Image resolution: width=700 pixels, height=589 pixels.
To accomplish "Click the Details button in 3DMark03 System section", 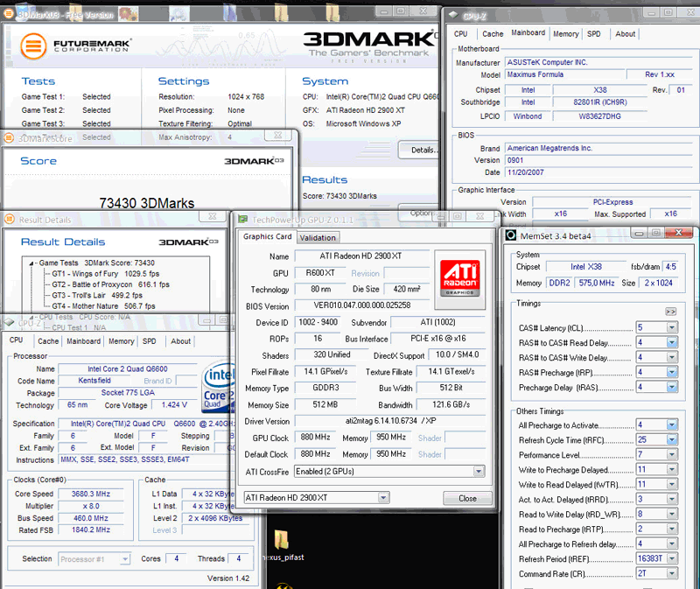I will tap(420, 150).
